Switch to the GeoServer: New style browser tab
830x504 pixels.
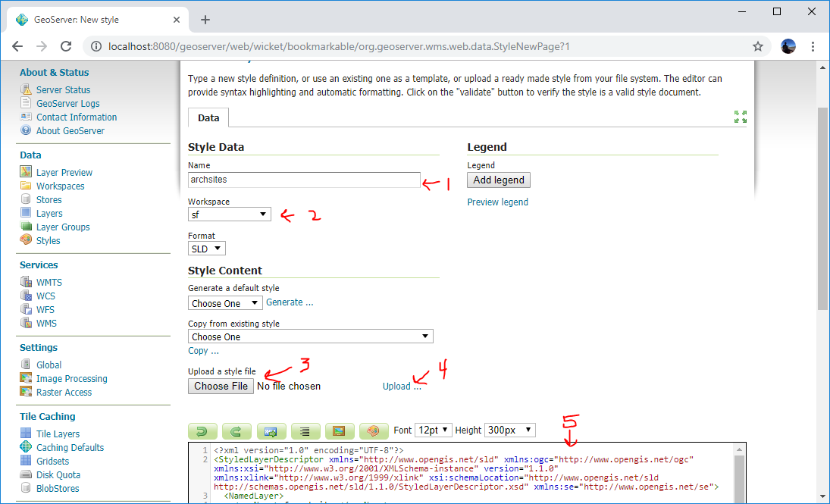pyautogui.click(x=99, y=20)
